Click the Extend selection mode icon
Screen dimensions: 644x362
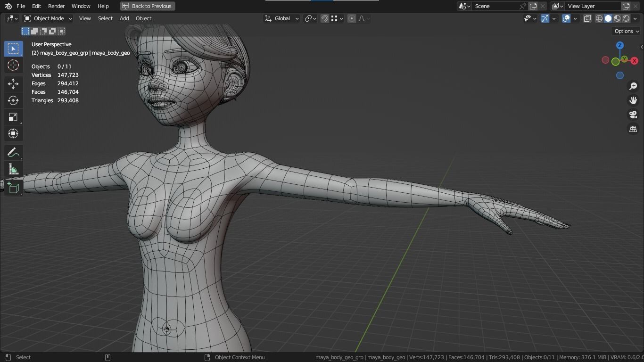[x=34, y=31]
